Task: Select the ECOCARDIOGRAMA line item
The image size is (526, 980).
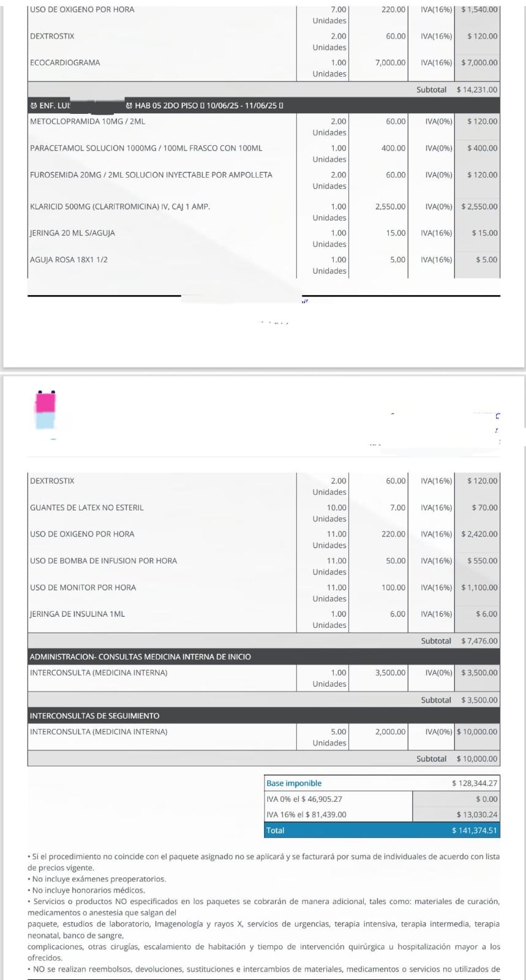Action: (x=264, y=68)
